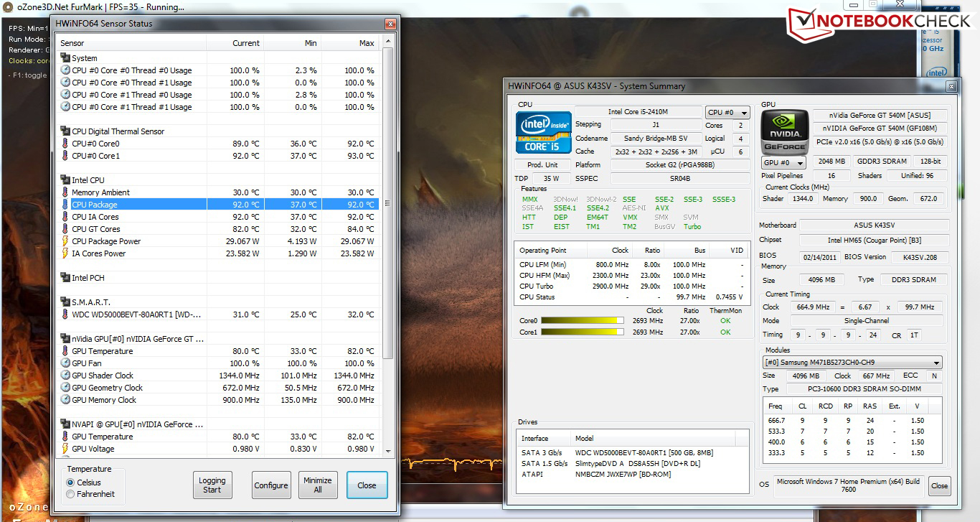Click the 'Intel Core i5-2410M' CPU name field
The height and width of the screenshot is (522, 980).
(x=638, y=112)
